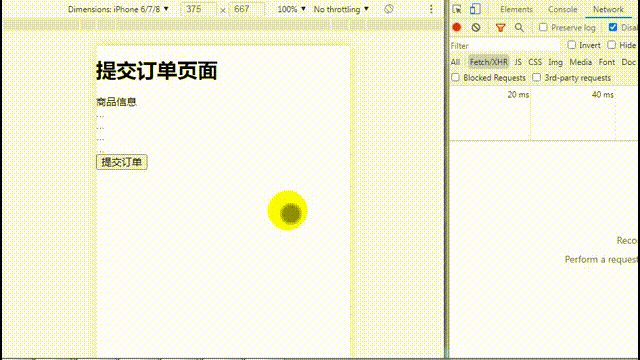Image resolution: width=640 pixels, height=360 pixels.
Task: Click the rotate screen orientation icon
Action: (x=389, y=9)
